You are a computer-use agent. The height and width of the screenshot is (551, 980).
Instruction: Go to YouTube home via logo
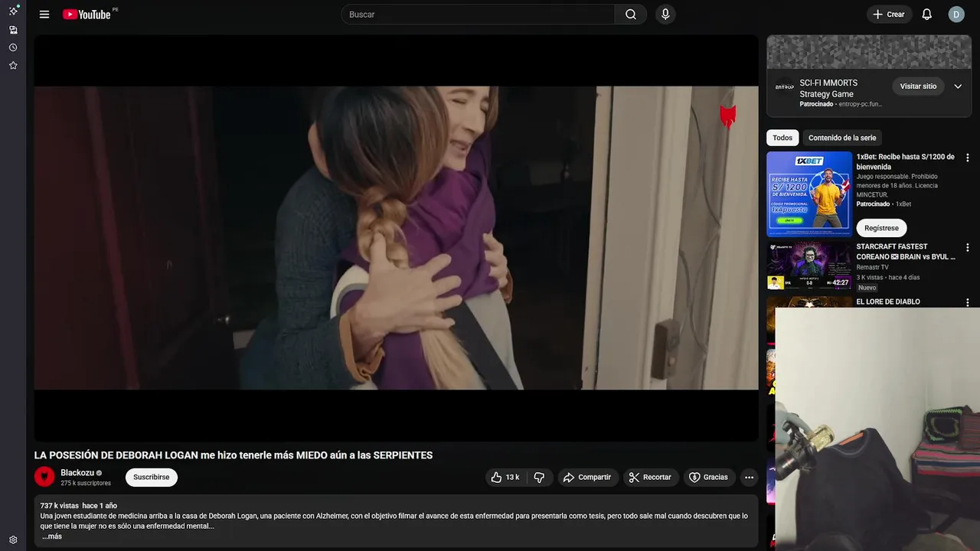(87, 15)
